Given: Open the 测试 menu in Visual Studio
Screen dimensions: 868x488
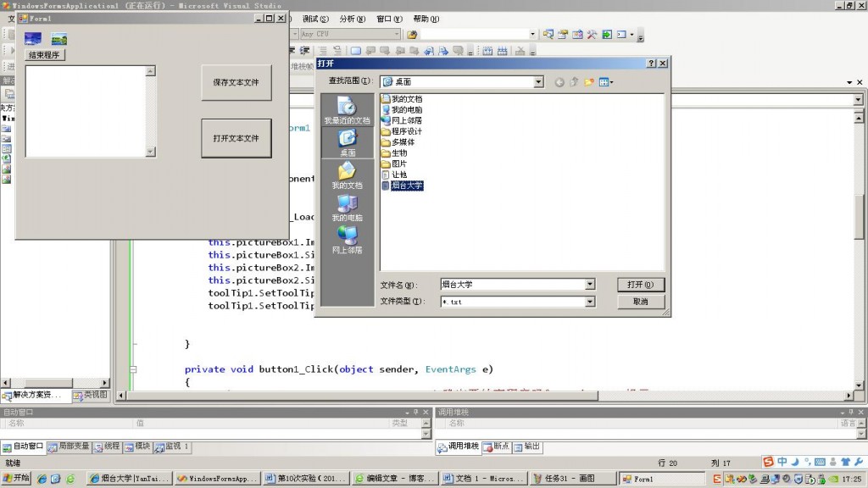Looking at the screenshot, I should coord(315,19).
